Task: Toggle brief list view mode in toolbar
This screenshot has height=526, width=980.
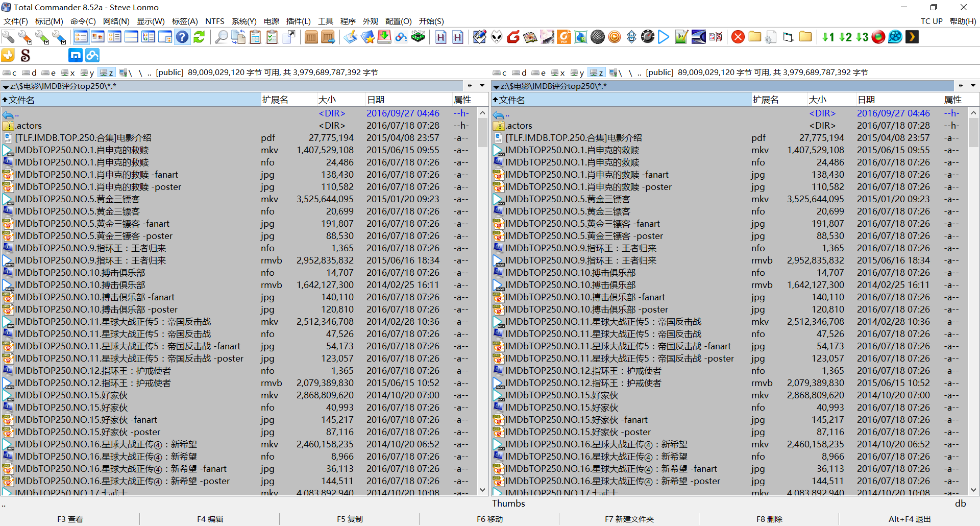Action: (81, 37)
